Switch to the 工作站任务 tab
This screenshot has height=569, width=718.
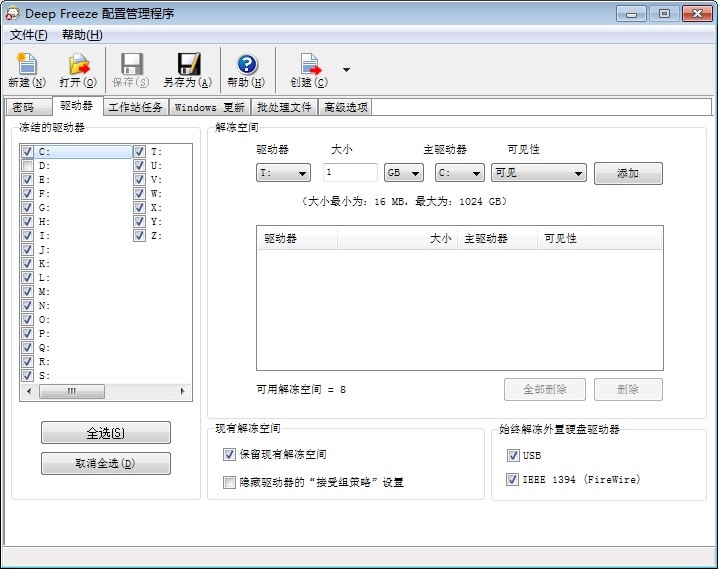pos(135,107)
